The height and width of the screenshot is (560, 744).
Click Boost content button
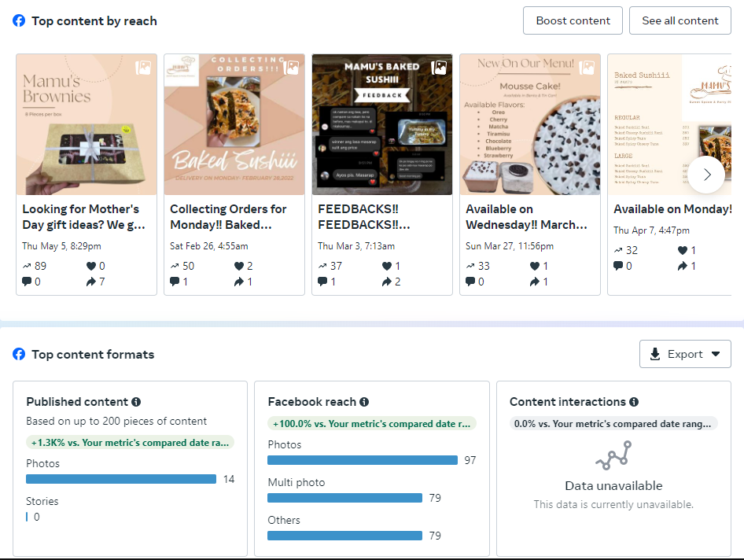click(x=573, y=20)
